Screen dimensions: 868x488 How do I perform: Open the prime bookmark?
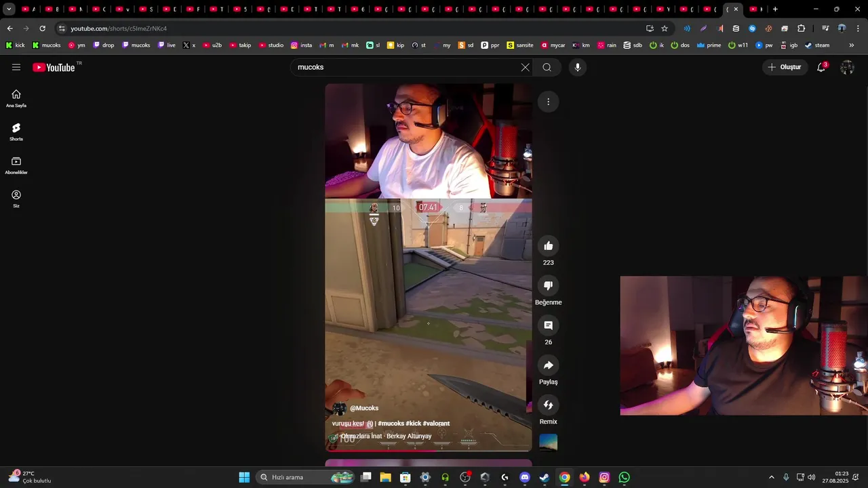[709, 45]
